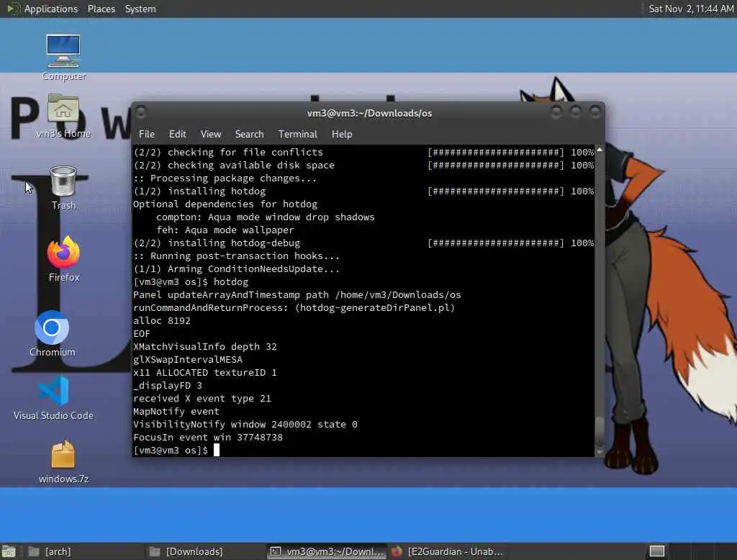Click 'Optional dependencies for hotdog' line
This screenshot has height=560, width=737.
225,204
